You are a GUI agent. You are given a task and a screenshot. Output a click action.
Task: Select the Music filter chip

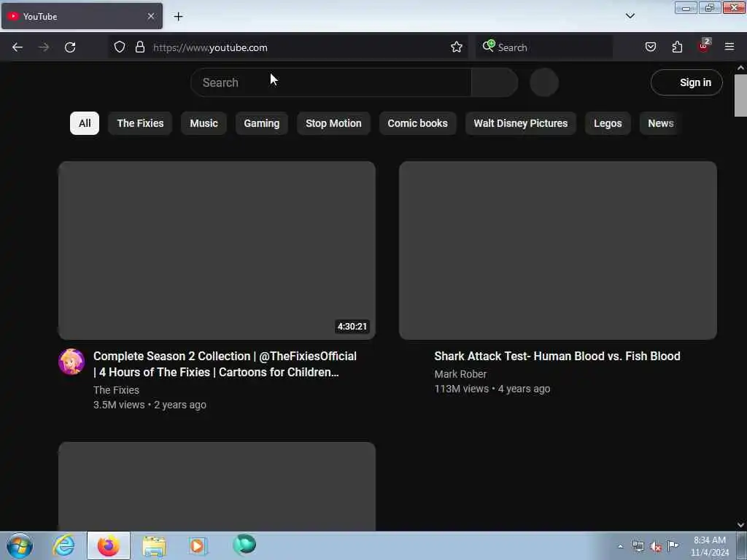click(204, 123)
